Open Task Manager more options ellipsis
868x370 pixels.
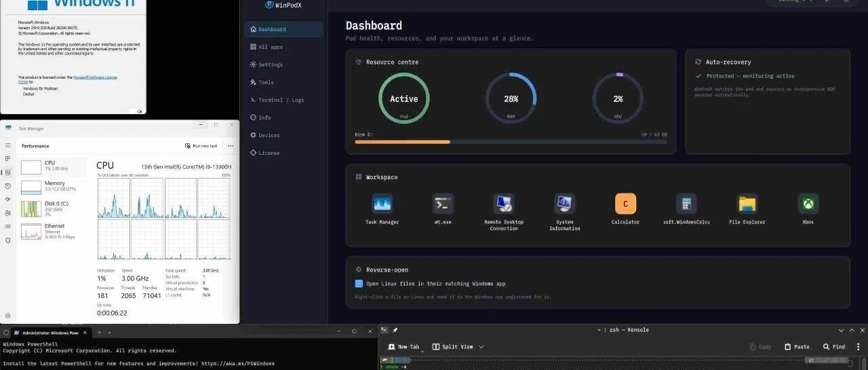click(x=231, y=146)
